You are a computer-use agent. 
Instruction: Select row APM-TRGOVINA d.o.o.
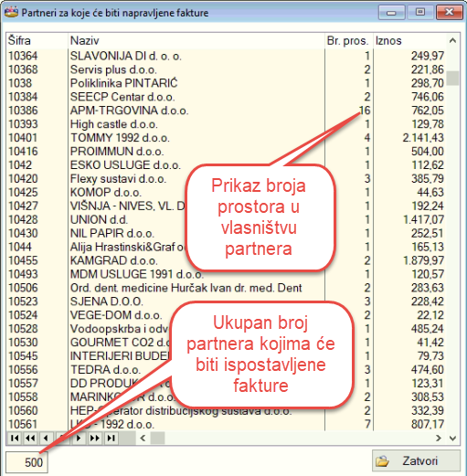[x=226, y=111]
